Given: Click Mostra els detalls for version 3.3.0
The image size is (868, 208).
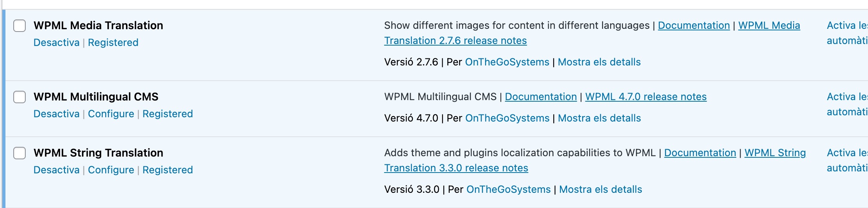Looking at the screenshot, I should point(601,189).
